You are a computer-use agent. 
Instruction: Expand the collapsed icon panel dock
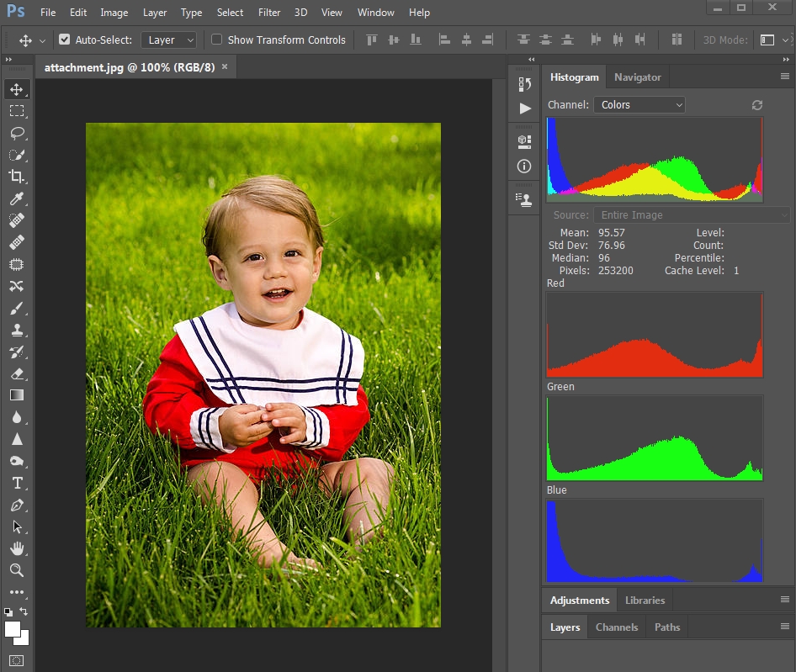coord(532,60)
